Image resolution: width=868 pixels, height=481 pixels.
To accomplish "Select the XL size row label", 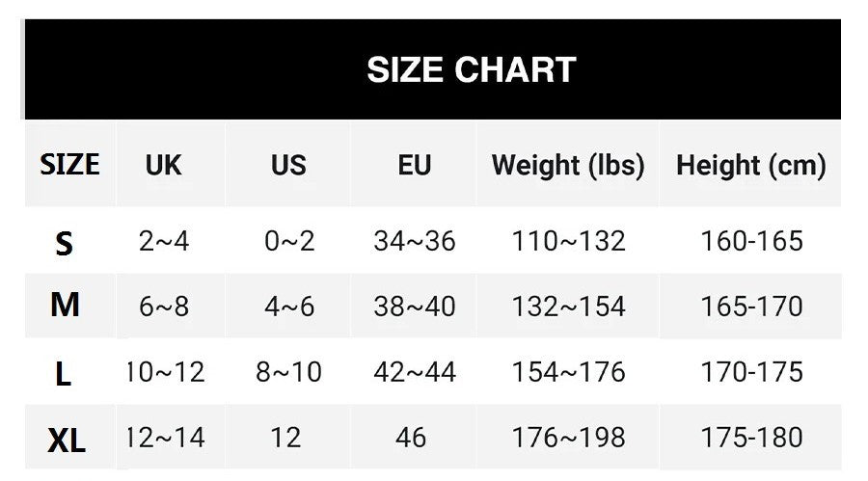I will (x=67, y=441).
